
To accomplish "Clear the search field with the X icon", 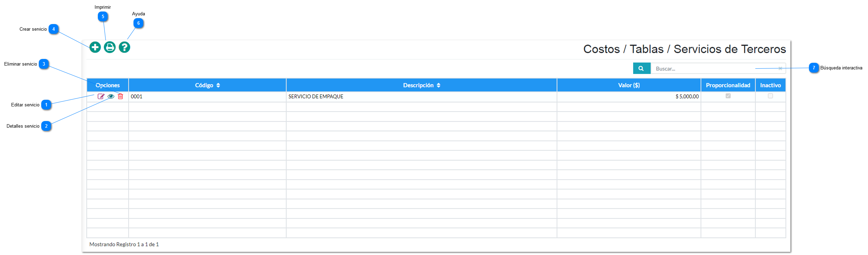I will click(x=780, y=68).
